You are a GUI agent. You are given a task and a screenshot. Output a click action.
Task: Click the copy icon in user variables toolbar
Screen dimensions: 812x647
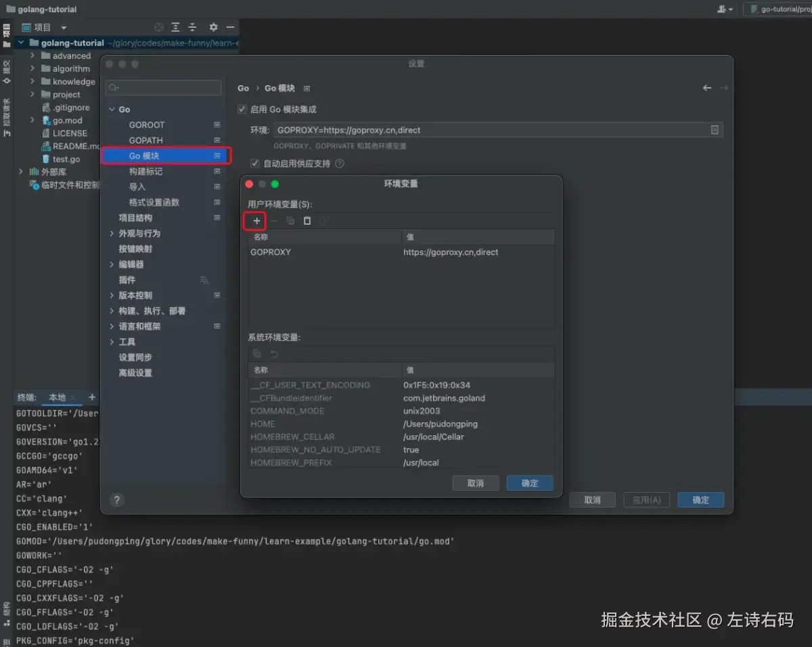coord(290,221)
